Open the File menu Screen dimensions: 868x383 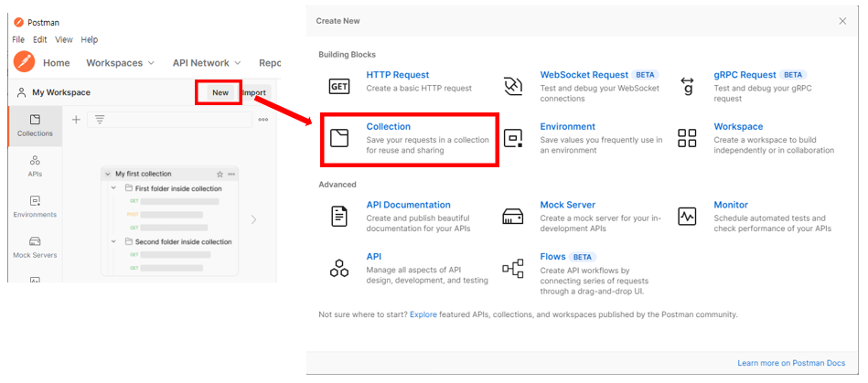18,40
